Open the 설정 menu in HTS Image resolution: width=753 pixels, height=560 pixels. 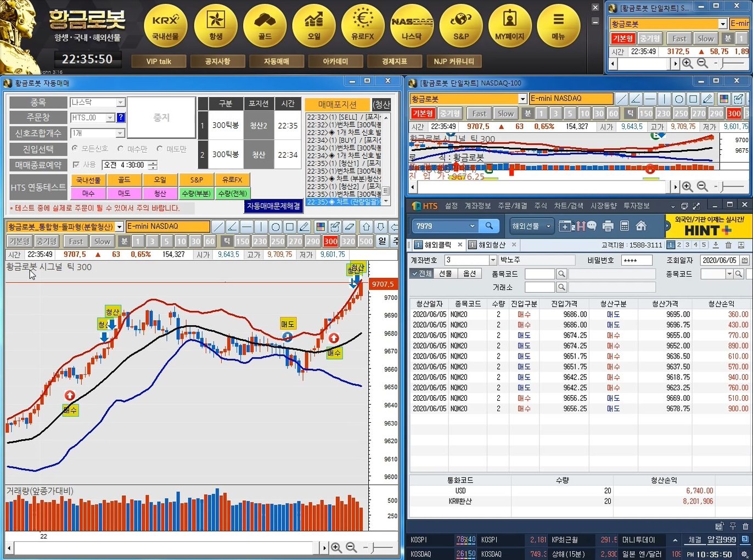451,206
